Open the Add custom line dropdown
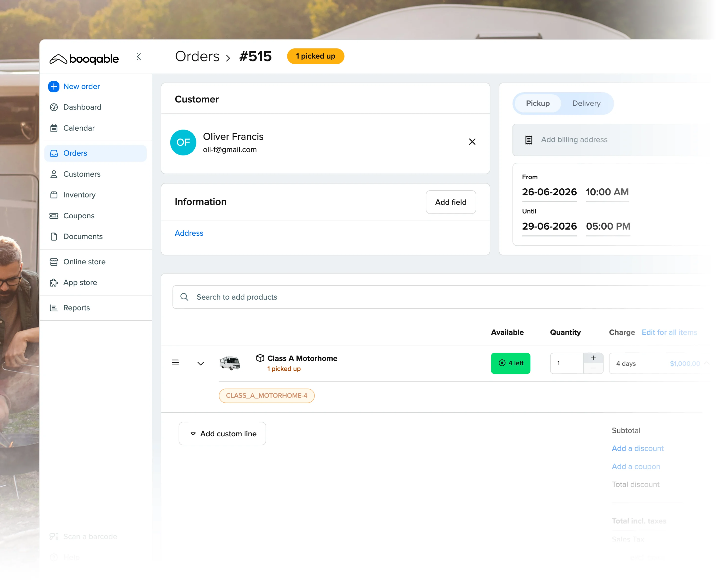This screenshot has width=716, height=588. (x=222, y=434)
